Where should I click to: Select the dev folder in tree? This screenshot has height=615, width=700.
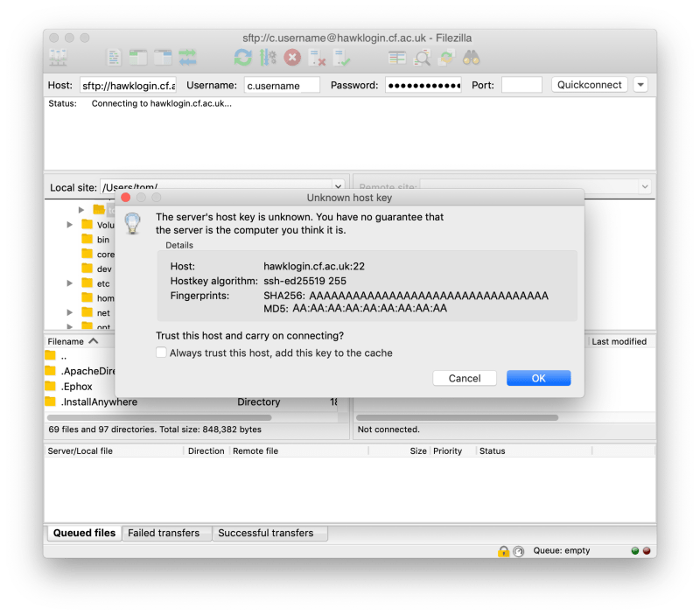point(104,269)
